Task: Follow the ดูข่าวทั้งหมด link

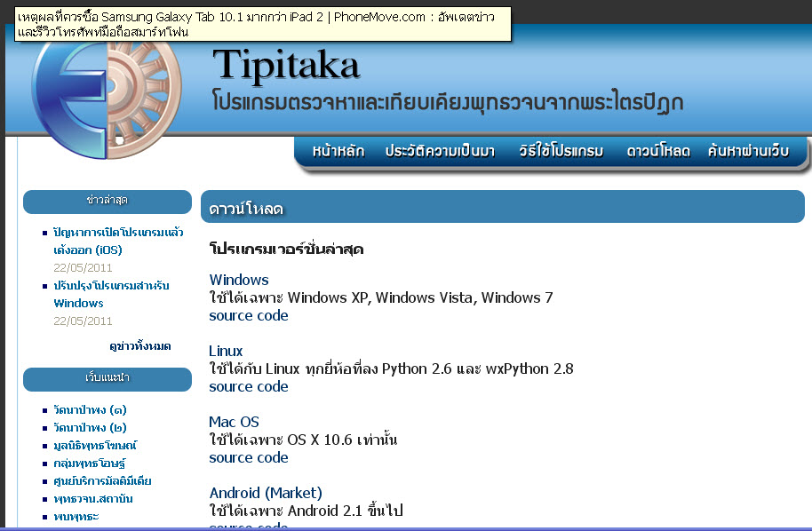Action: (139, 345)
